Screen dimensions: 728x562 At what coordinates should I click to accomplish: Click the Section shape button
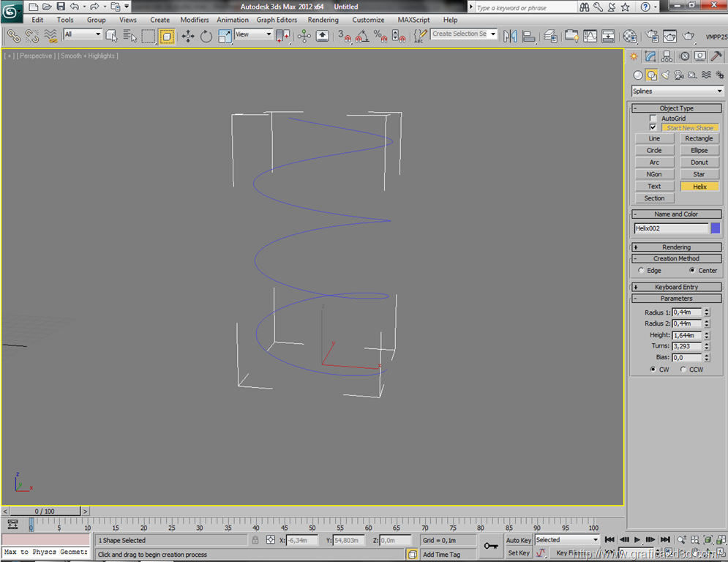point(654,198)
